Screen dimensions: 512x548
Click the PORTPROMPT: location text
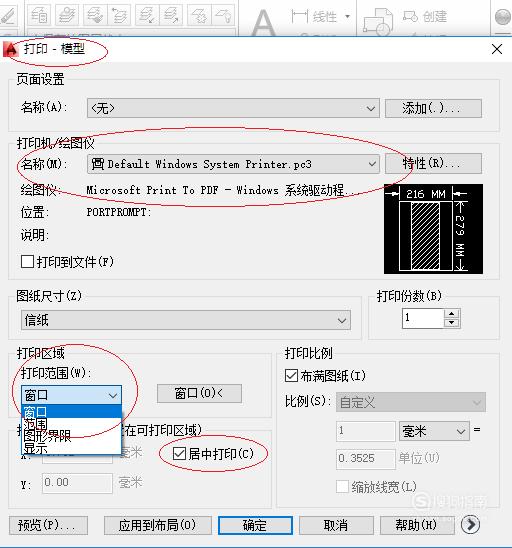tap(119, 212)
